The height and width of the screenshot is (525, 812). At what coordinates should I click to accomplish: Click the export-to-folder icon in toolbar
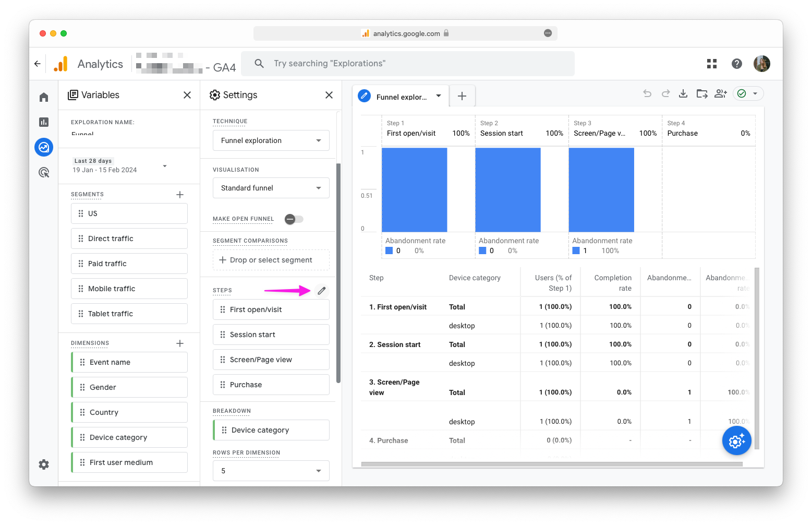(x=702, y=93)
